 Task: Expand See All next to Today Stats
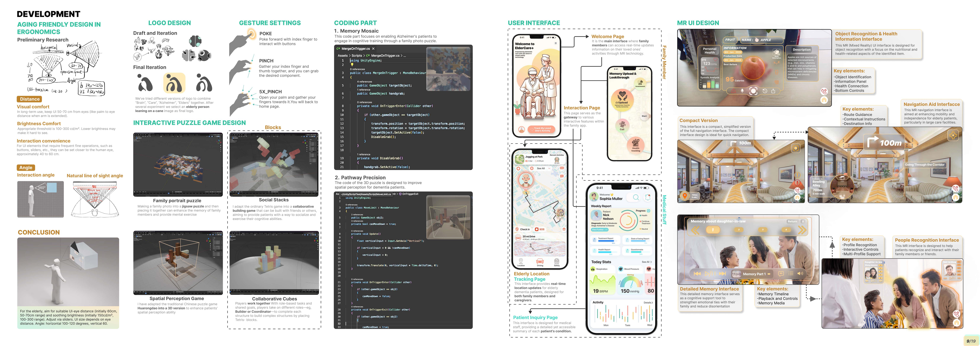[647, 262]
